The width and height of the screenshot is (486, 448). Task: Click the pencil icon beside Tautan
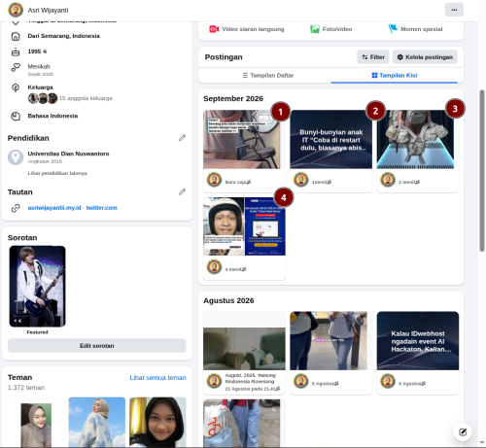[x=182, y=192]
